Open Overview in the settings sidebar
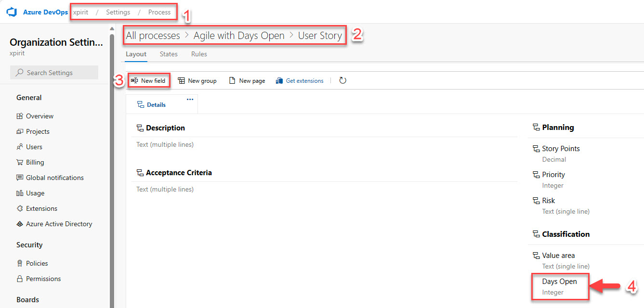The image size is (644, 308). tap(39, 116)
